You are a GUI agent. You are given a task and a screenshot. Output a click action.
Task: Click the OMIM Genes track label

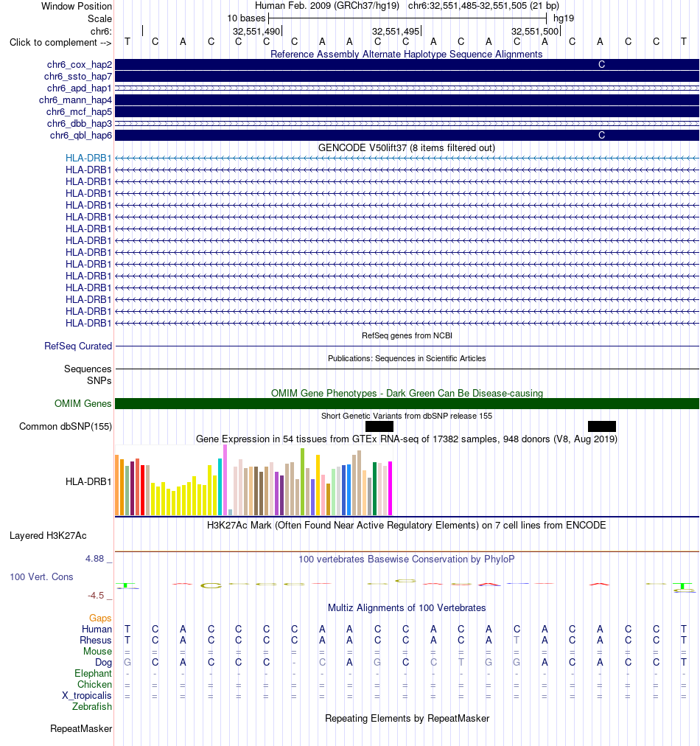pos(83,403)
